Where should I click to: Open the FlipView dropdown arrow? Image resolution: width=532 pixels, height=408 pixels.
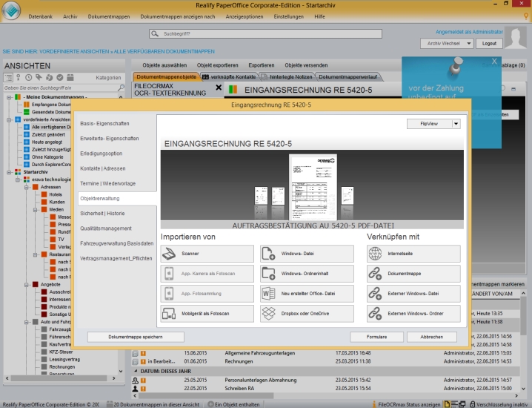tap(456, 125)
